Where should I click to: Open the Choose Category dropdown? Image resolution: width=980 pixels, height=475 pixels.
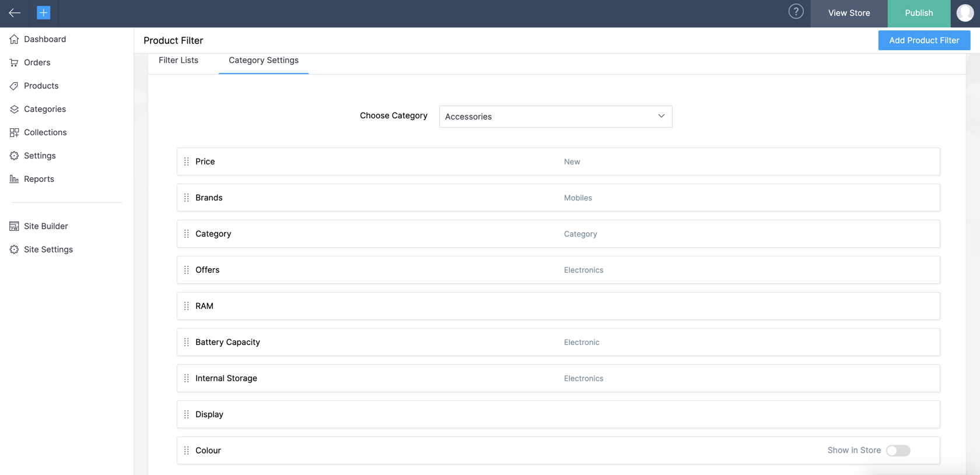(x=555, y=117)
